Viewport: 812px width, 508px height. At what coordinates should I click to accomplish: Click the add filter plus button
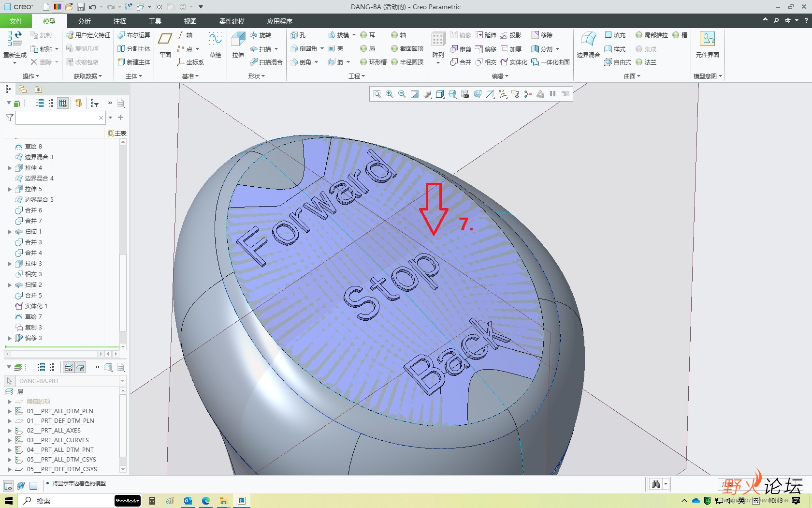(120, 118)
